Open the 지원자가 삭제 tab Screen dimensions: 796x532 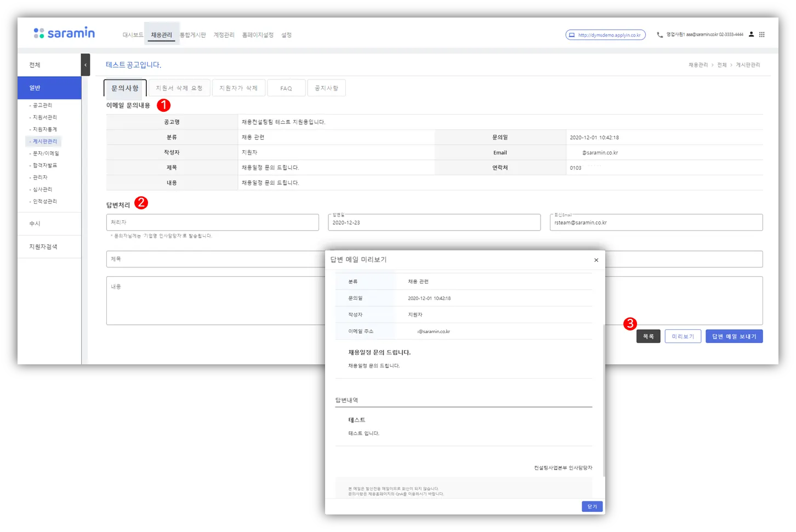[x=238, y=88]
